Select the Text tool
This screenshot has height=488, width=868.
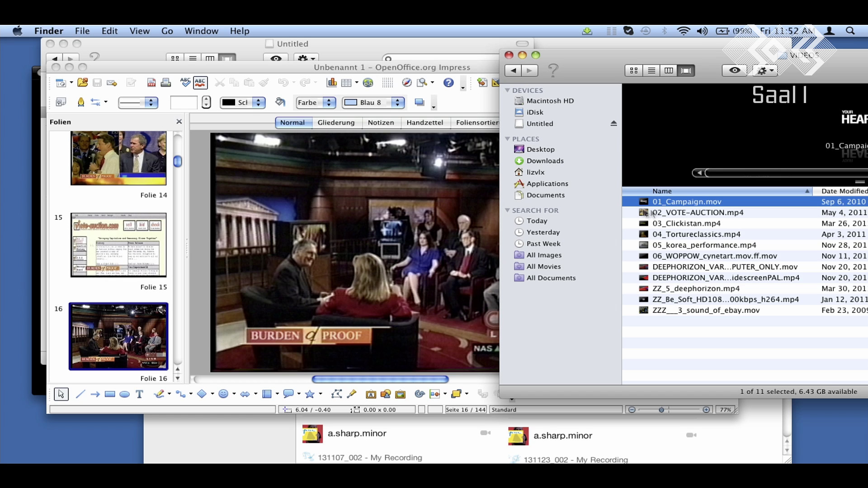pyautogui.click(x=139, y=394)
